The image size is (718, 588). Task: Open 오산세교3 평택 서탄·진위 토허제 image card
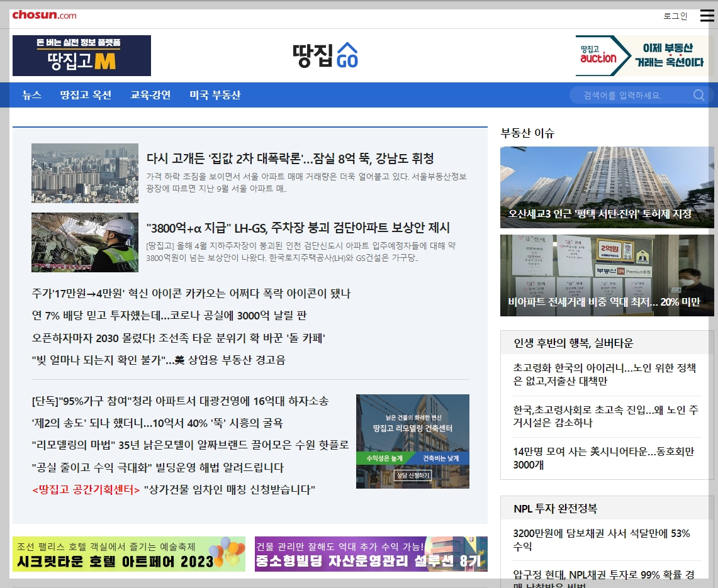(x=607, y=187)
